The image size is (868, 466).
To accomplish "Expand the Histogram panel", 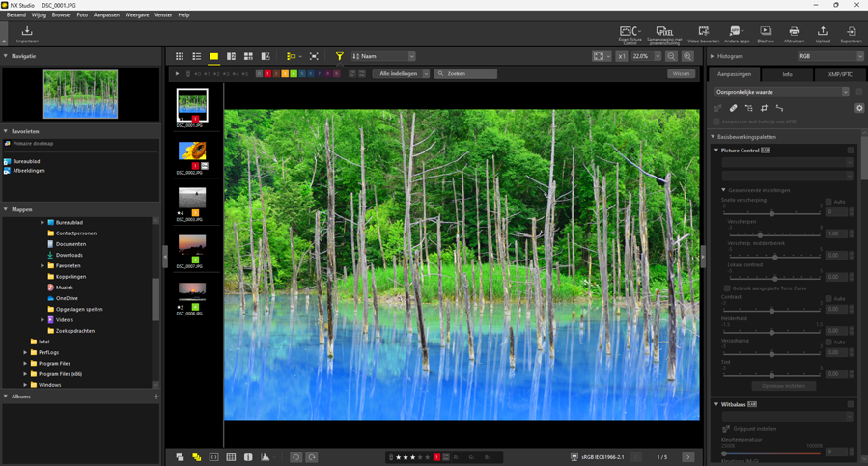I will [713, 56].
